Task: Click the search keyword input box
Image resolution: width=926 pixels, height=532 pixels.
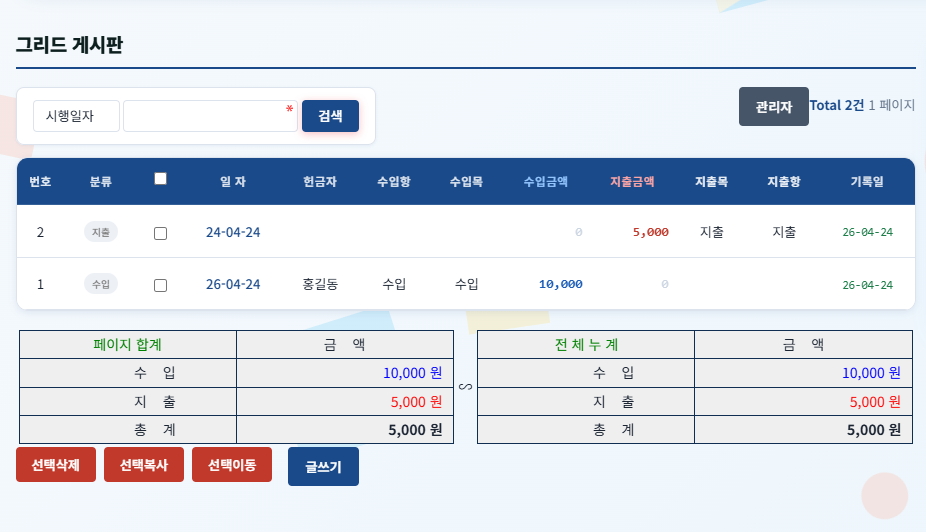Action: (x=210, y=116)
